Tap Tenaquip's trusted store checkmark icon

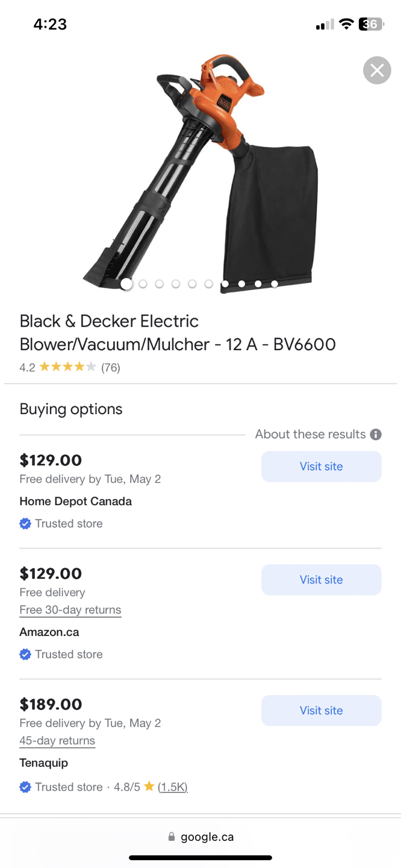coord(25,787)
